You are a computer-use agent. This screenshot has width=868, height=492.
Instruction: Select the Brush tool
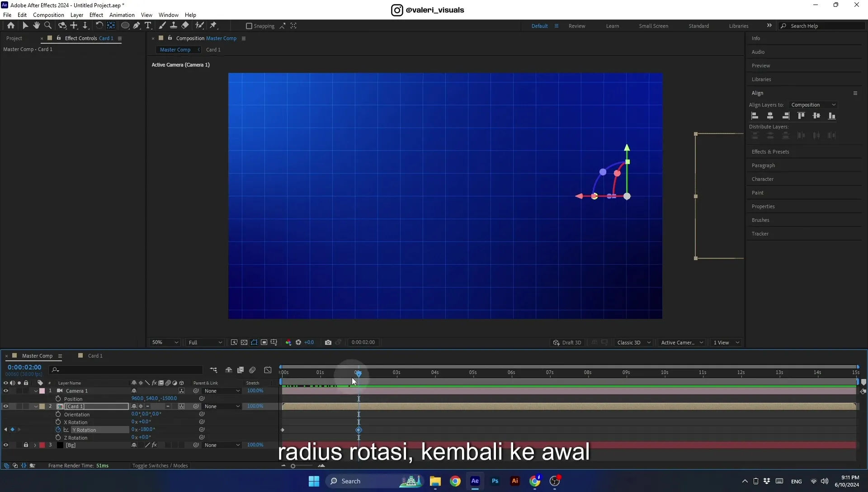click(x=162, y=26)
